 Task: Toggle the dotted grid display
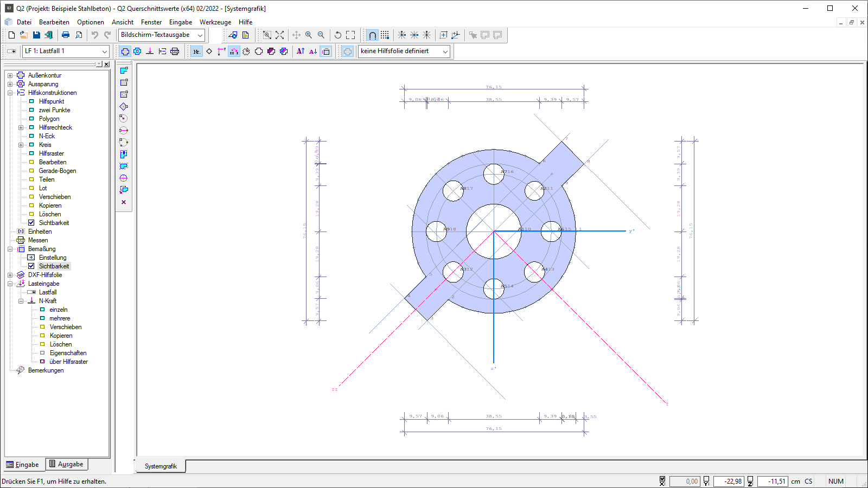[x=385, y=35]
